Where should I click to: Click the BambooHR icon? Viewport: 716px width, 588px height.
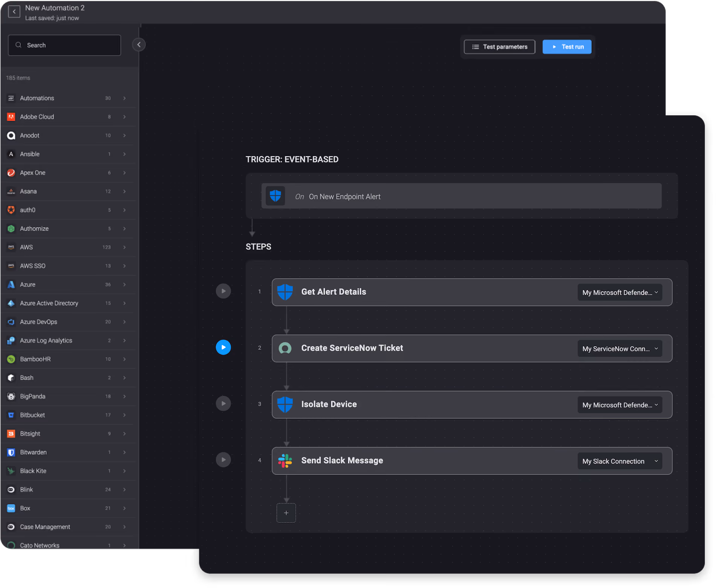11,359
